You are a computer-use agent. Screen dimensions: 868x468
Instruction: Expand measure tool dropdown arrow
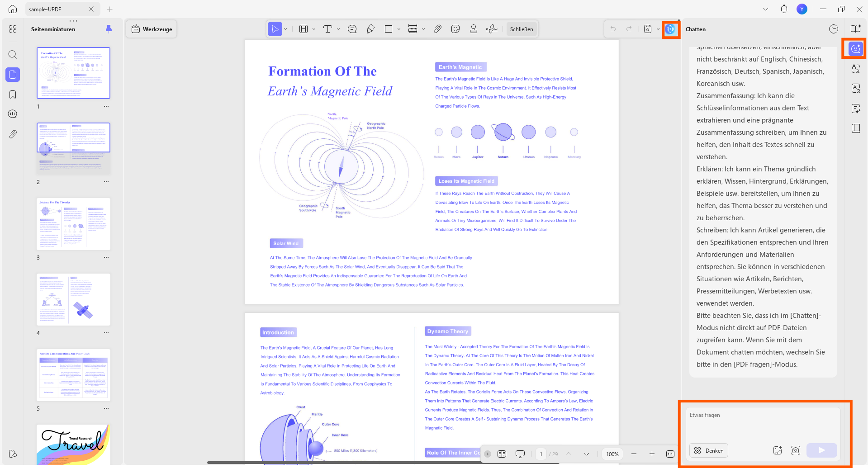(x=423, y=29)
